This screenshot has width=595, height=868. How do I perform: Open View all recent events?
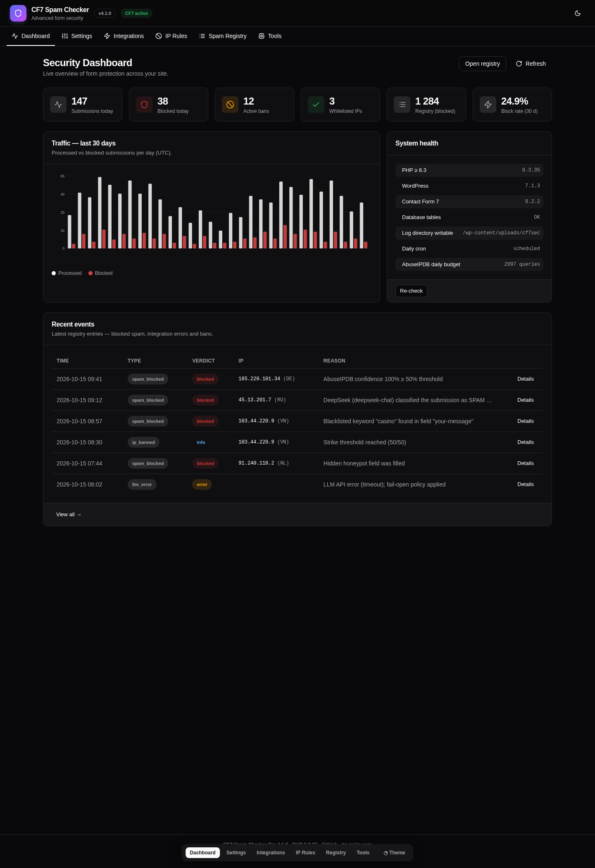(x=69, y=515)
